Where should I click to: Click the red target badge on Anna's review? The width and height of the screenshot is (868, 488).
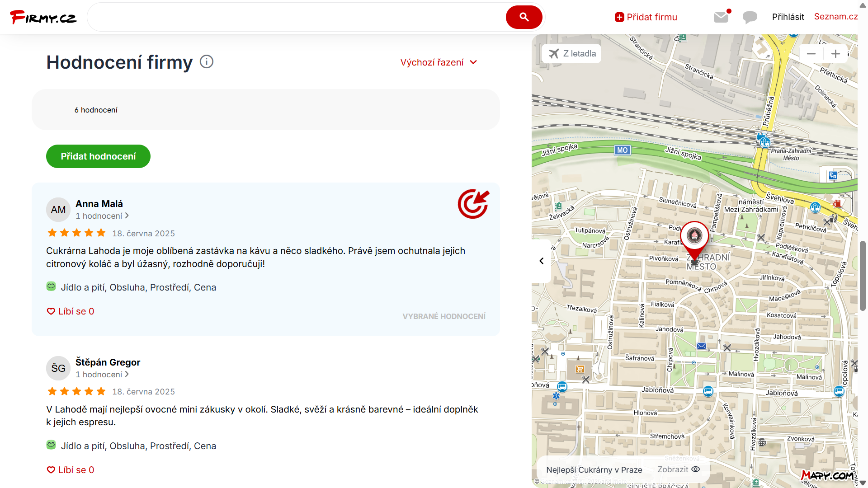coord(473,204)
